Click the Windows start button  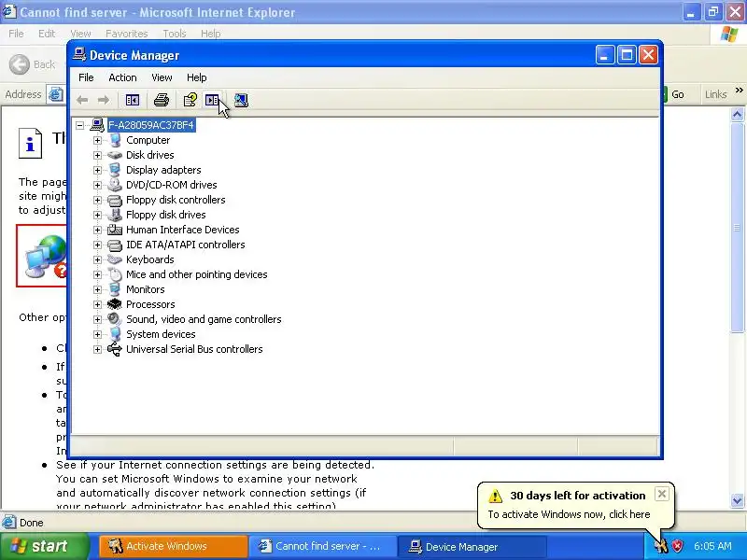click(x=44, y=546)
